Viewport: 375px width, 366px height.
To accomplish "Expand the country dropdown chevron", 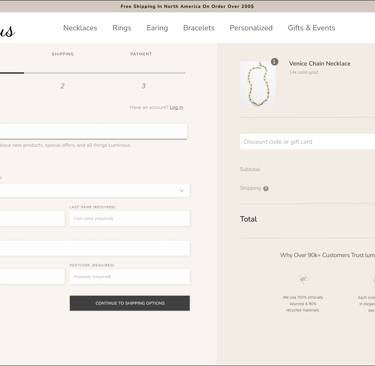I will [182, 191].
